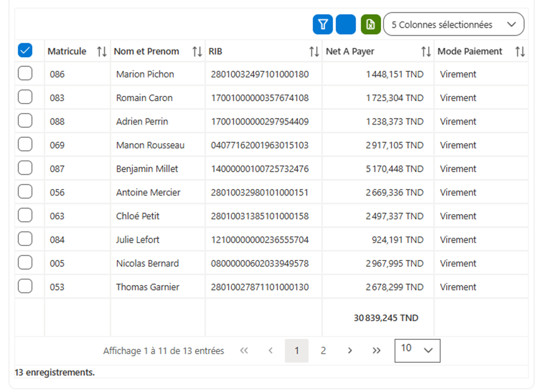
Task: Sort by Nom et Prenom arrows
Action: [197, 52]
